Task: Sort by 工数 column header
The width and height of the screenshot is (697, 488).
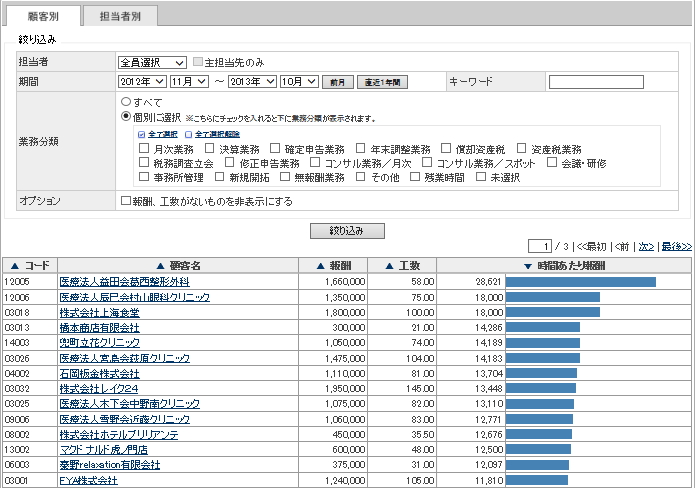Action: pyautogui.click(x=402, y=266)
